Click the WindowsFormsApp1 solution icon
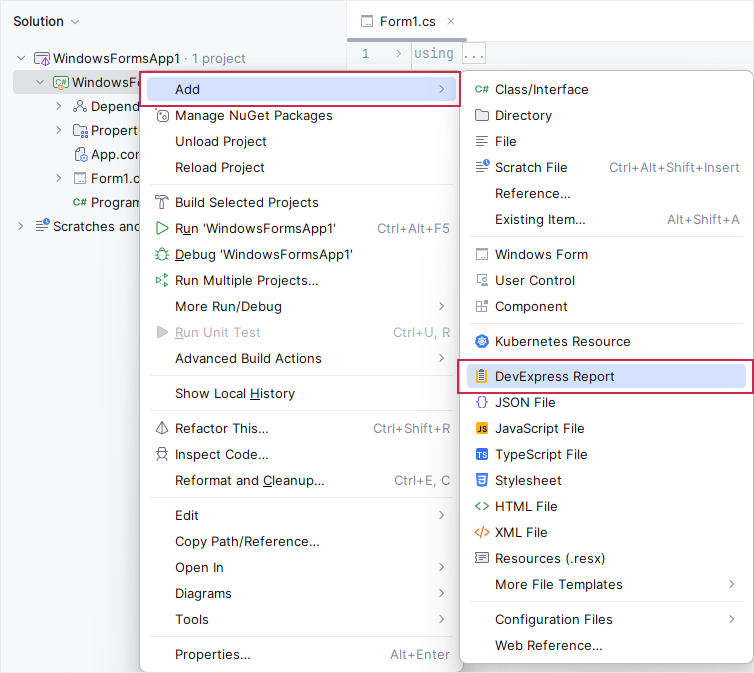 (42, 59)
